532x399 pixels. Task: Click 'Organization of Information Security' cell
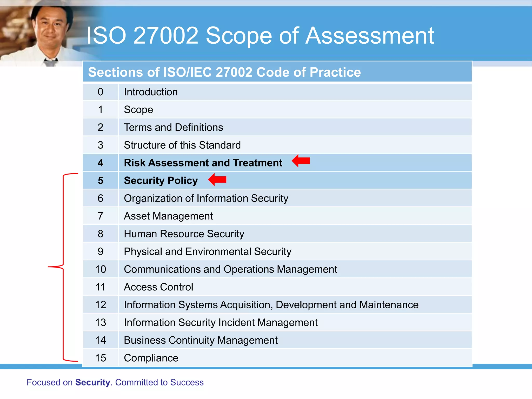coord(295,198)
